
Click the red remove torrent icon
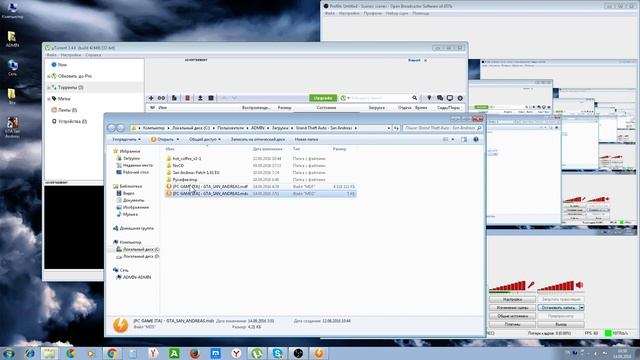click(187, 98)
